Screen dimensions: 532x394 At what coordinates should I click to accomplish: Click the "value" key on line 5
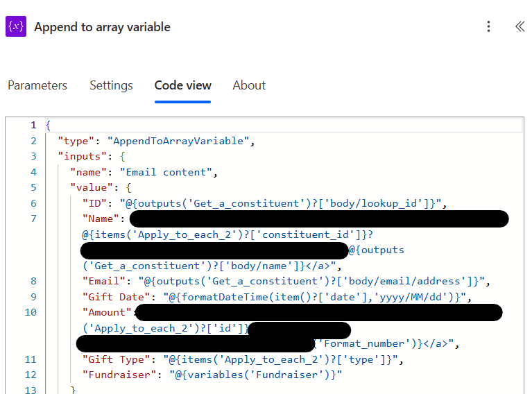coord(92,187)
